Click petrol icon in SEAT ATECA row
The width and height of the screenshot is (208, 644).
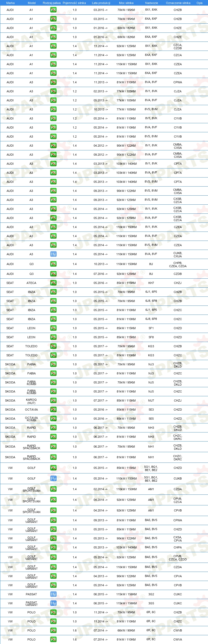(53, 283)
